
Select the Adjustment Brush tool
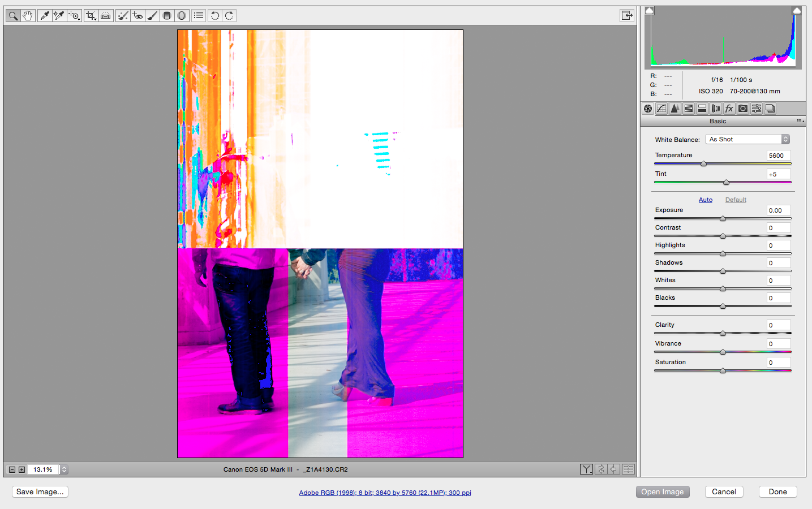[x=152, y=15]
